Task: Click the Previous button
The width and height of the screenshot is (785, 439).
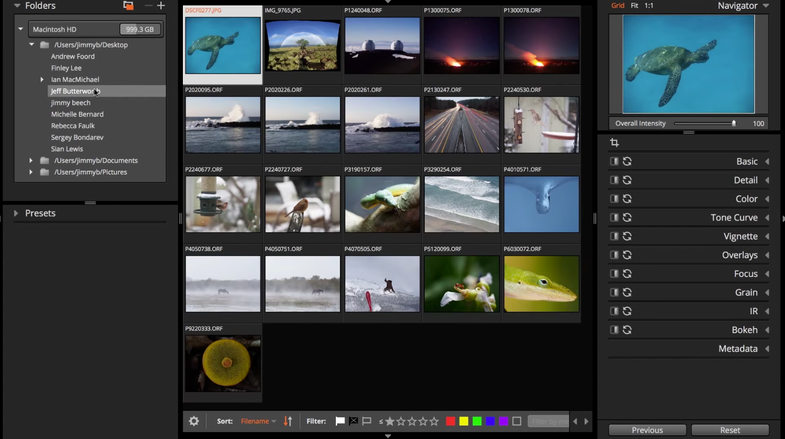Action: (647, 430)
